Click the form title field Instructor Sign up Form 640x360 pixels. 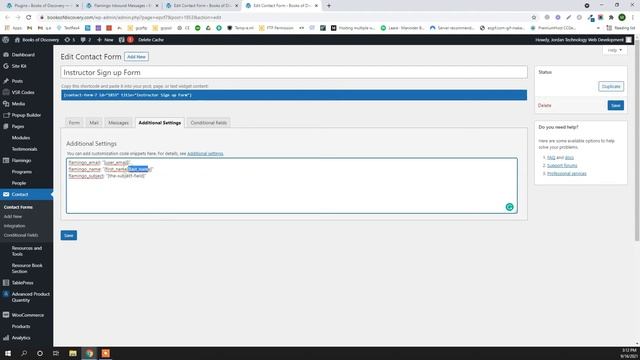[x=294, y=73]
